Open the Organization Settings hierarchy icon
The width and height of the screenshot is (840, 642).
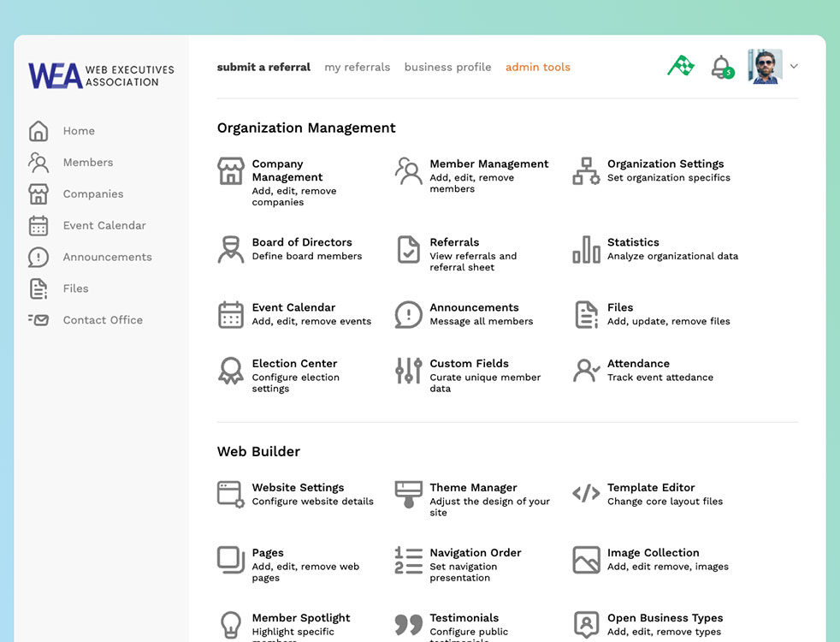tap(586, 171)
